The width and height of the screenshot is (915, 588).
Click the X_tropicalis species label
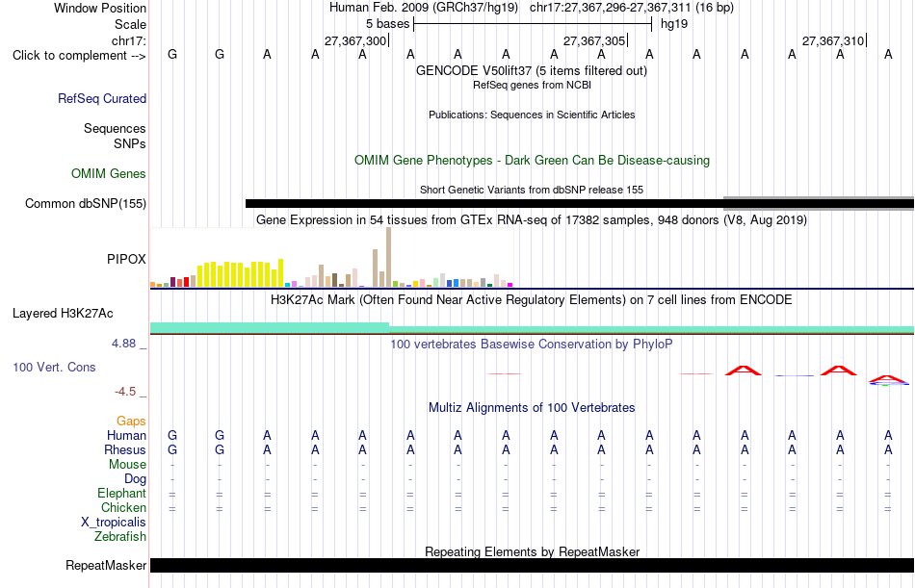[x=114, y=523]
